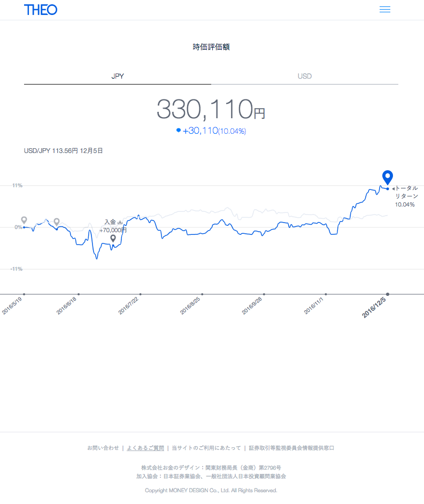The height and width of the screenshot is (504, 424).
Task: Select the 2016/5/19 timeline point
Action: pos(24,294)
